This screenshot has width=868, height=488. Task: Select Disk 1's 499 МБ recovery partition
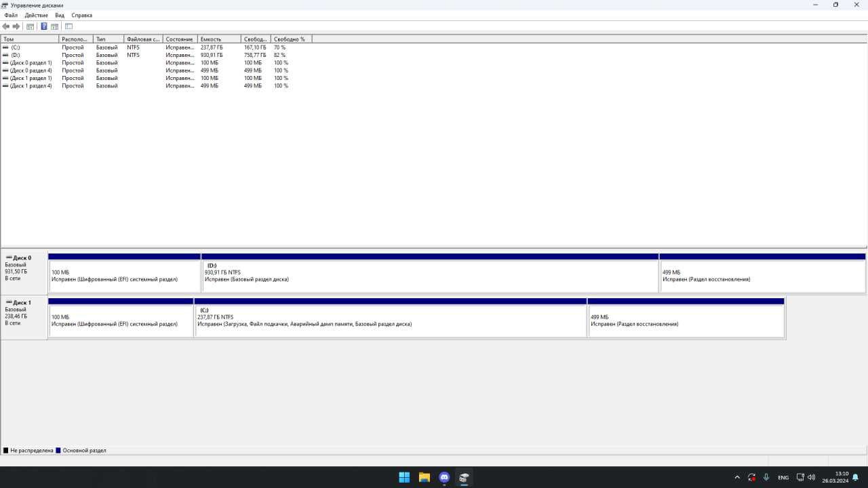click(686, 318)
